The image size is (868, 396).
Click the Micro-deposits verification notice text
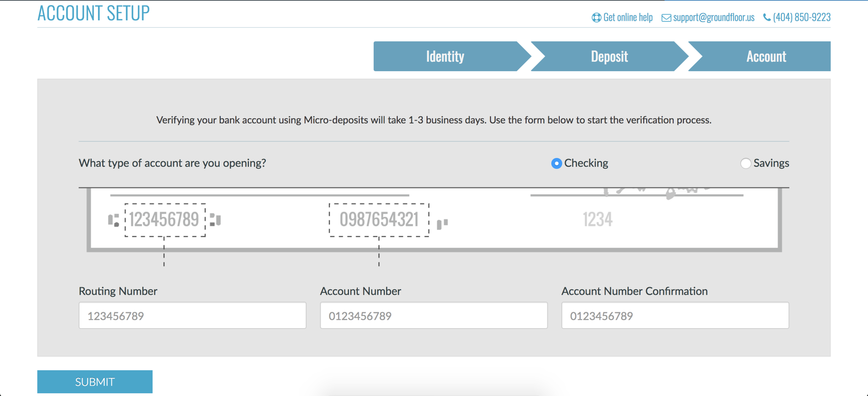434,120
